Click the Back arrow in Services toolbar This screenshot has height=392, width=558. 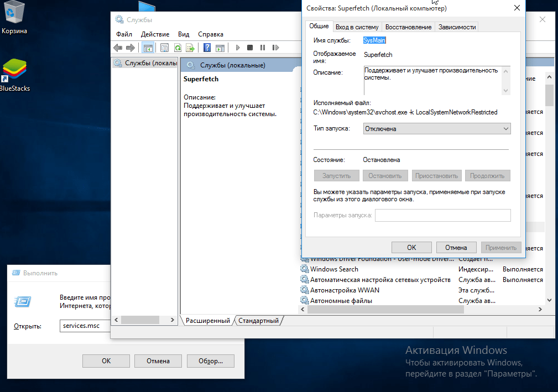118,48
